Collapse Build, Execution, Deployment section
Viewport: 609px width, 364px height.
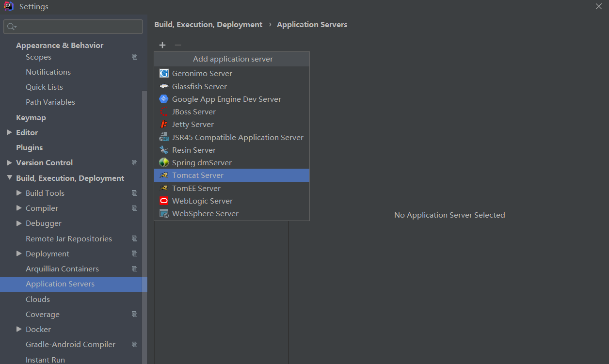(9, 178)
